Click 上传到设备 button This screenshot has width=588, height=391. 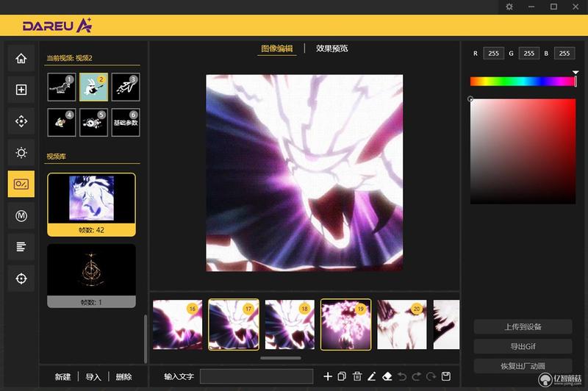click(x=523, y=326)
